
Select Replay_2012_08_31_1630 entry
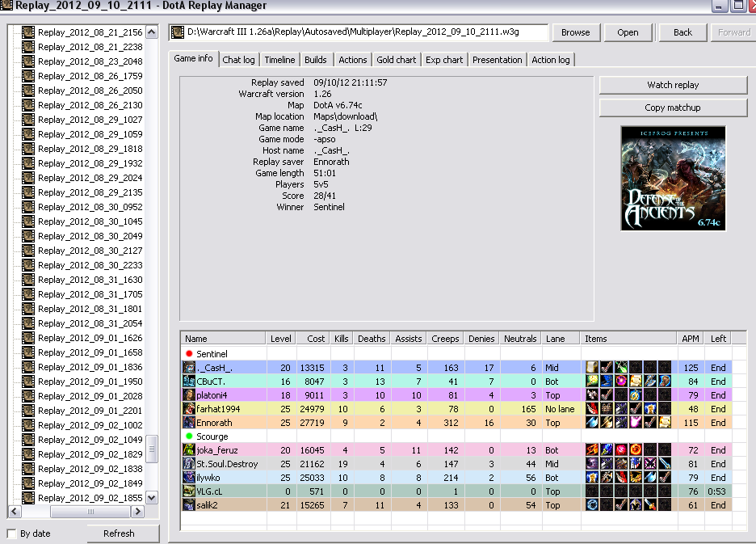pos(90,280)
